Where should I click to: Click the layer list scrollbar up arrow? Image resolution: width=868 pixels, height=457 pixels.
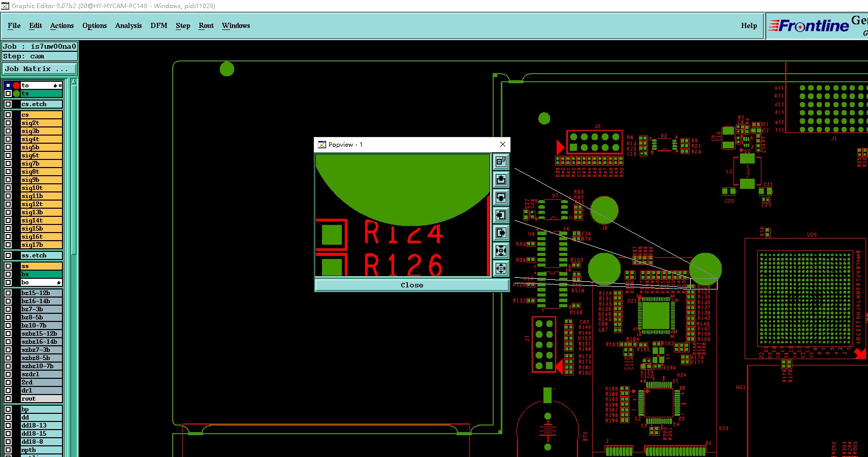[74, 82]
